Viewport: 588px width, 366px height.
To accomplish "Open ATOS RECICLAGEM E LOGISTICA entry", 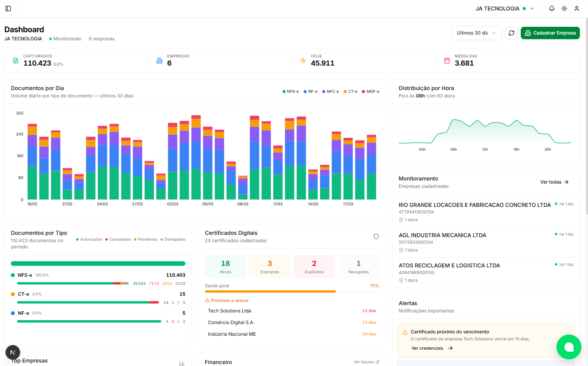I will (x=486, y=272).
